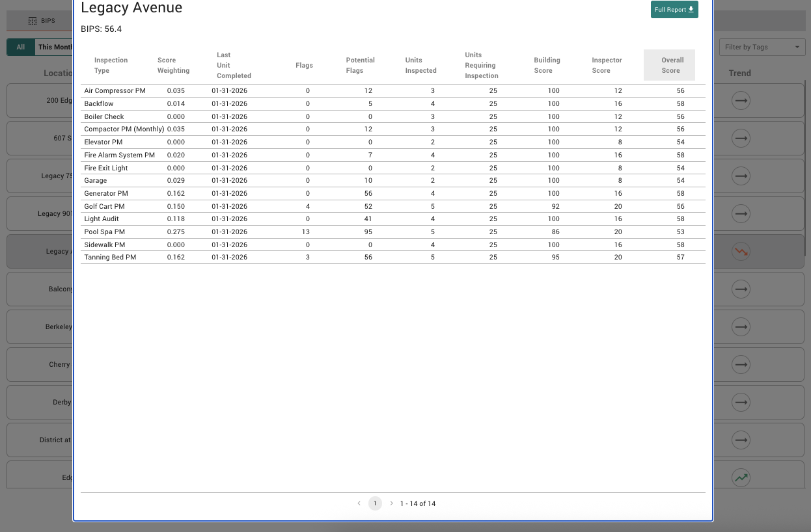Click the flat trend icon in the Legacy 901 row

pos(741,213)
